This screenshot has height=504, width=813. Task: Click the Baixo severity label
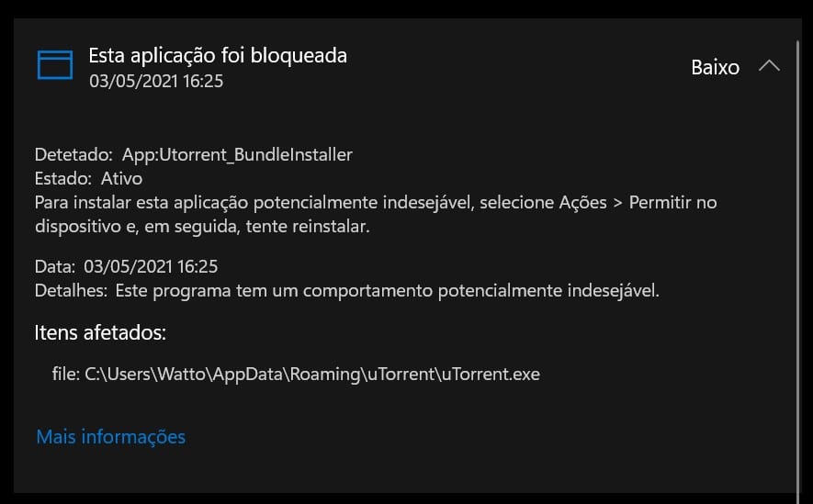[x=715, y=67]
